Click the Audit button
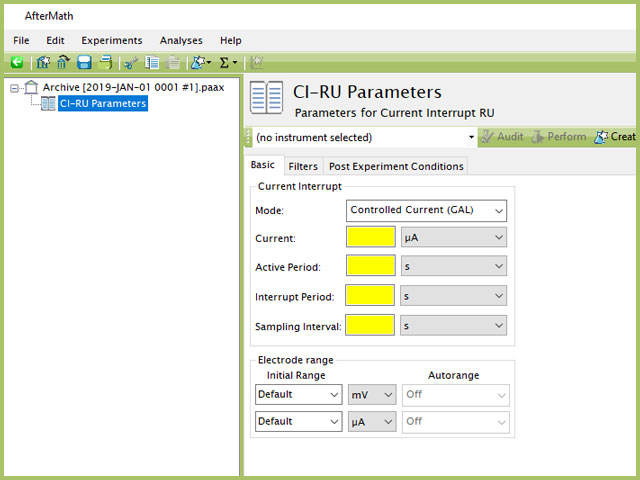This screenshot has width=640, height=480. click(x=502, y=136)
